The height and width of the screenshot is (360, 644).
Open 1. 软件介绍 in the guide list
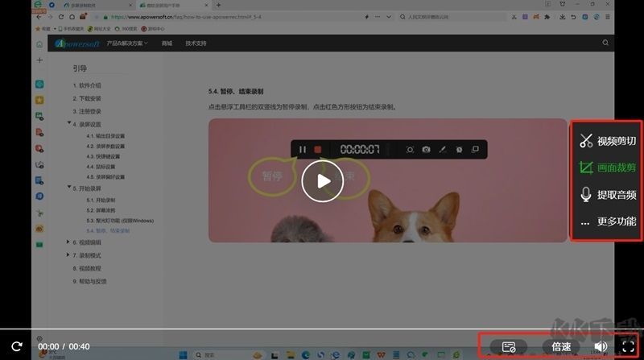pyautogui.click(x=87, y=85)
